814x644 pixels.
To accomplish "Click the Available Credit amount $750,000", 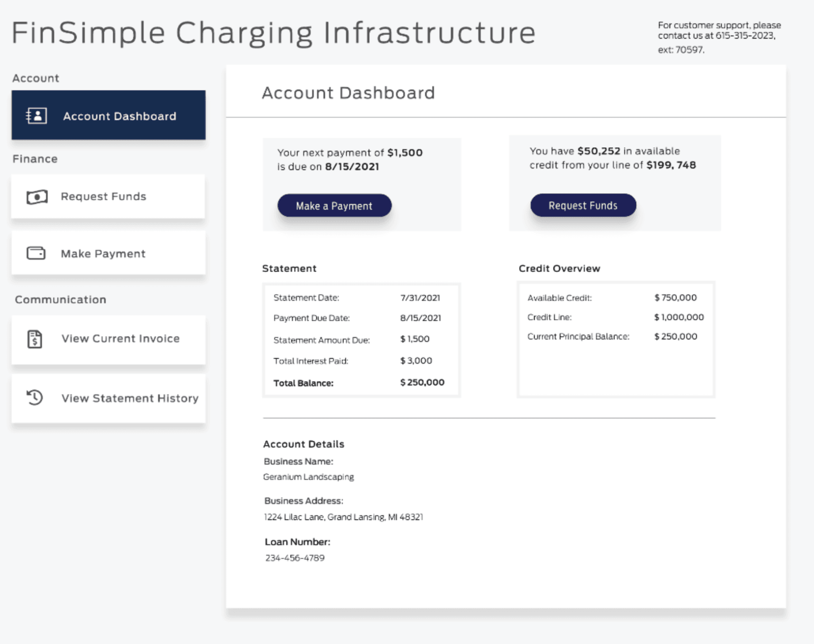I will [675, 298].
